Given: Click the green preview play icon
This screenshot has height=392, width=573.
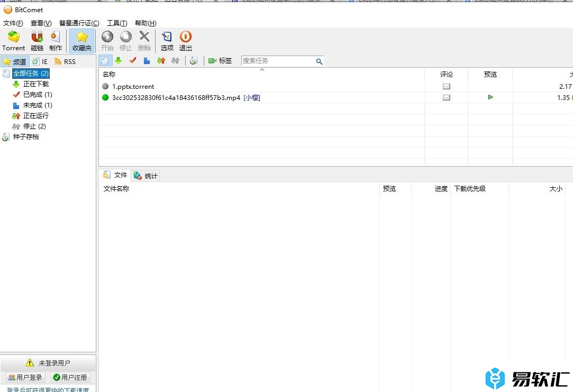Looking at the screenshot, I should (x=490, y=97).
